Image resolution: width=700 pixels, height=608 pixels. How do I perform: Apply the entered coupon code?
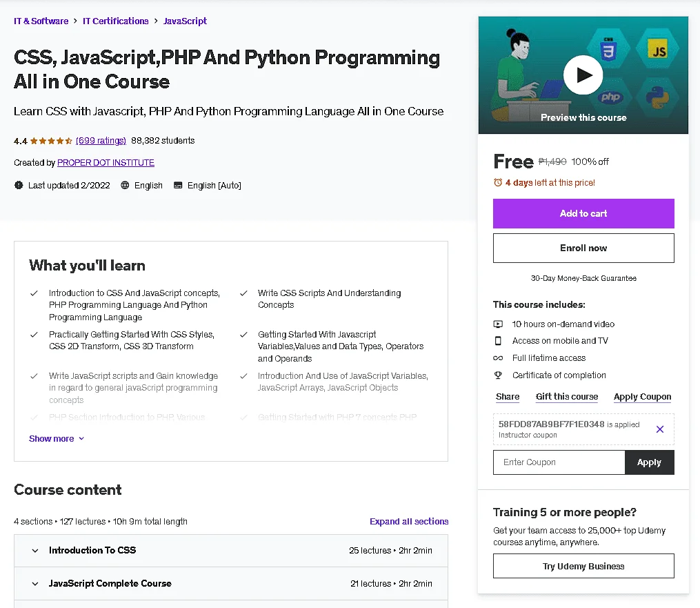pos(649,462)
